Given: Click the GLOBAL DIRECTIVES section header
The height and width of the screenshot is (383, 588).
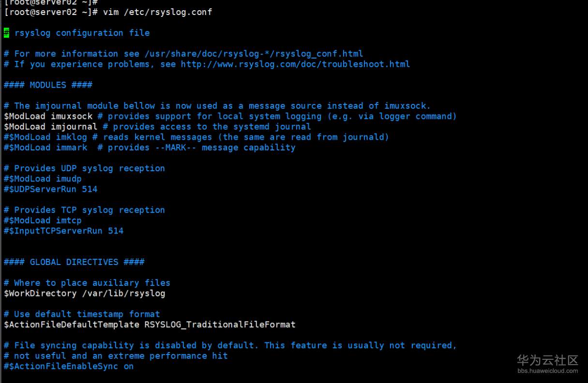Looking at the screenshot, I should pyautogui.click(x=74, y=262).
